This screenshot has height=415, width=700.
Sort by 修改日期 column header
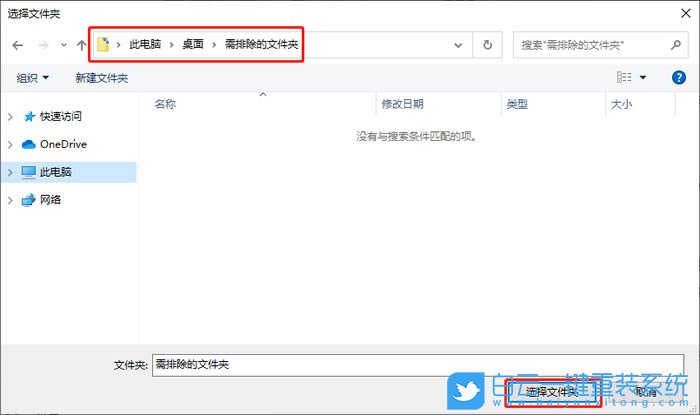pos(402,104)
